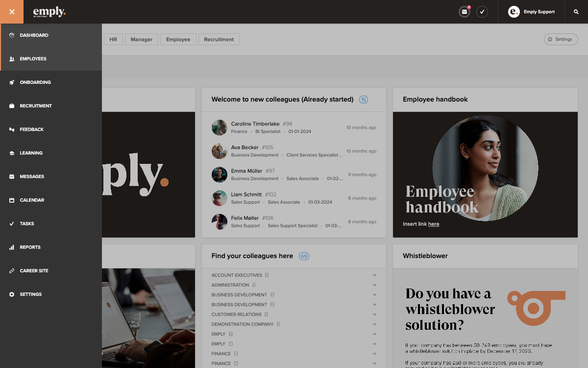Open Learning in the sidebar
588x368 pixels.
[51, 153]
